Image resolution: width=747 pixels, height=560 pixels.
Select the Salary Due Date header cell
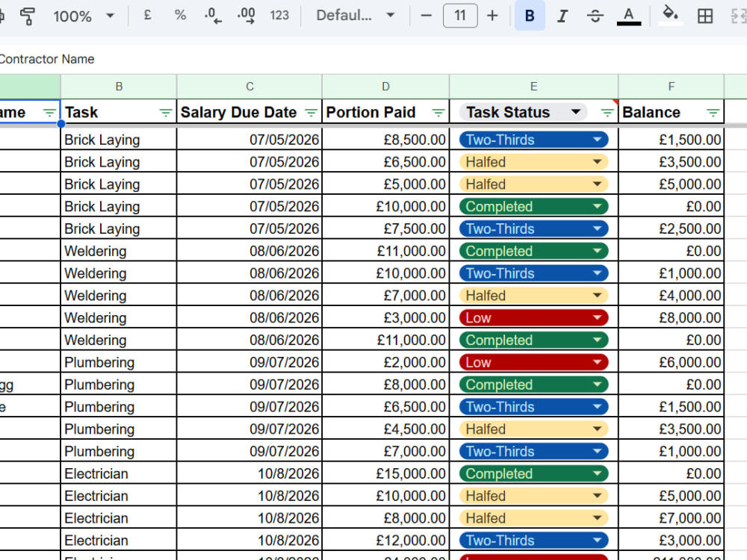(x=249, y=113)
